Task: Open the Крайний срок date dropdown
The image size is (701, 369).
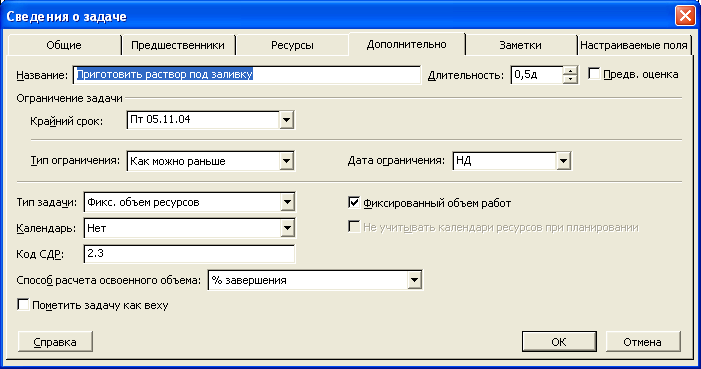Action: click(286, 120)
